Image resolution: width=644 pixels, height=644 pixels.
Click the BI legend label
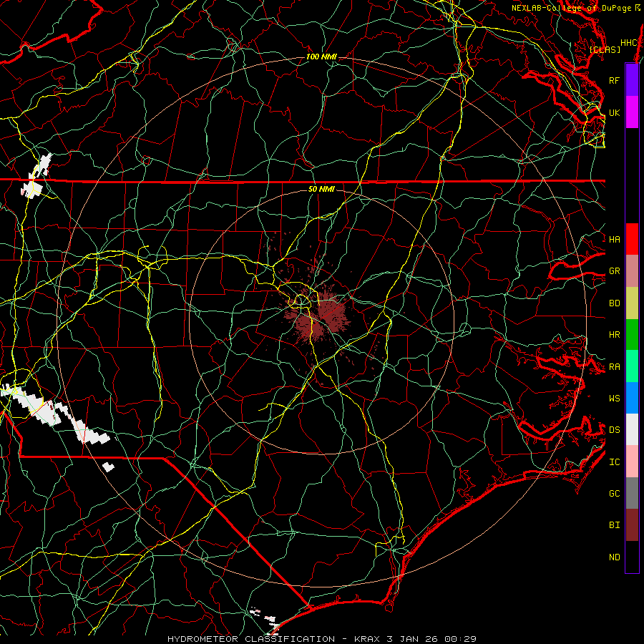pyautogui.click(x=614, y=525)
